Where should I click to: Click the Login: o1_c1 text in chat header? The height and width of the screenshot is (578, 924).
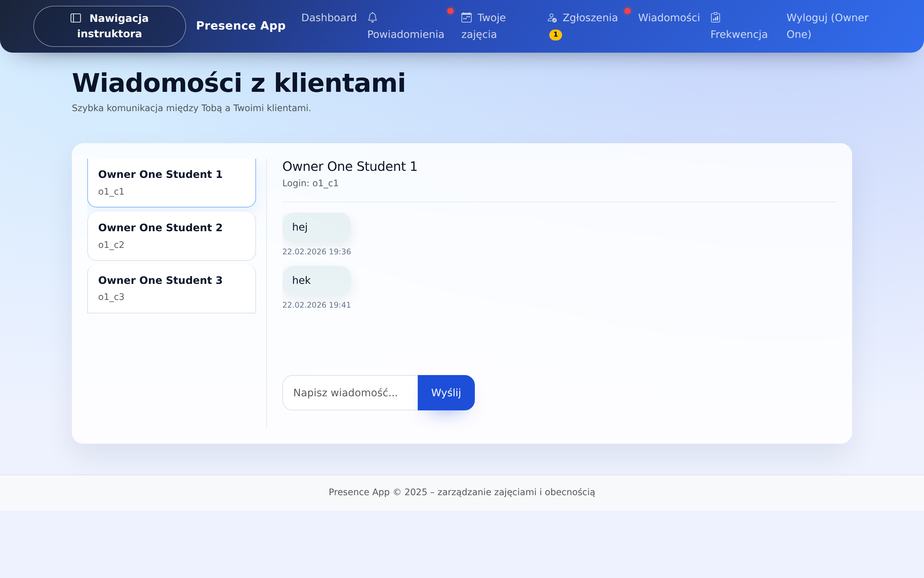(311, 183)
